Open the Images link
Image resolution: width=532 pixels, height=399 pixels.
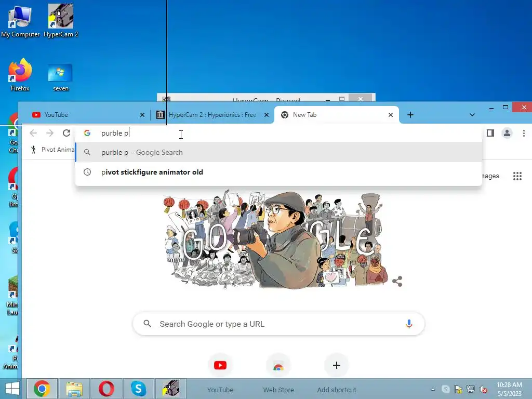[x=490, y=176]
